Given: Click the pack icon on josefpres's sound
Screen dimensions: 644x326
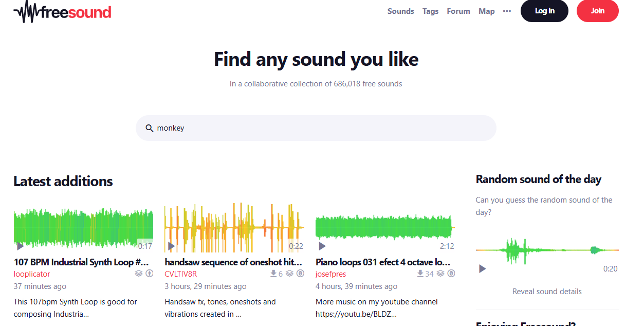Looking at the screenshot, I should (x=440, y=274).
